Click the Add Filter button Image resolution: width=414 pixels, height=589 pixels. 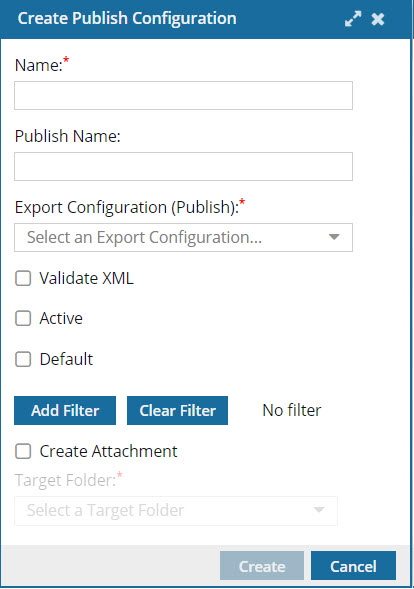click(x=65, y=410)
